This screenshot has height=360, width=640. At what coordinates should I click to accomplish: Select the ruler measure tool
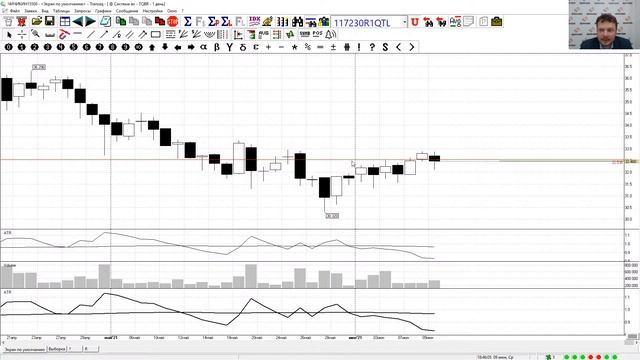(x=50, y=35)
